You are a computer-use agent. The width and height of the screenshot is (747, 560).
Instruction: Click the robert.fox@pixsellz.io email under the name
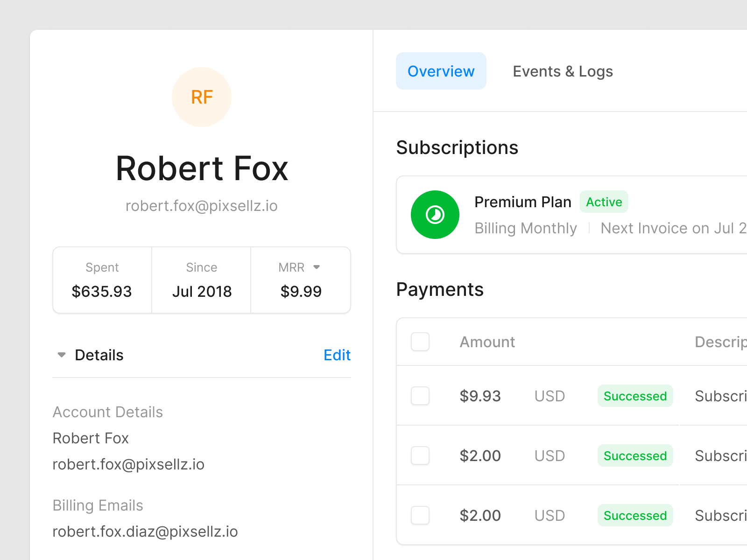(202, 206)
